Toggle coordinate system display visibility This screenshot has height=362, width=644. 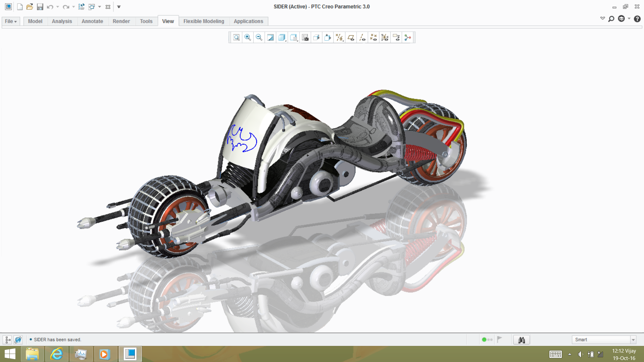pos(385,38)
